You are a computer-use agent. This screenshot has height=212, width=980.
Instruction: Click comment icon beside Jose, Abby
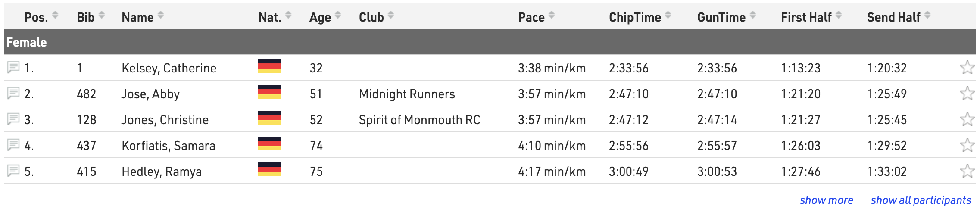pos(13,93)
